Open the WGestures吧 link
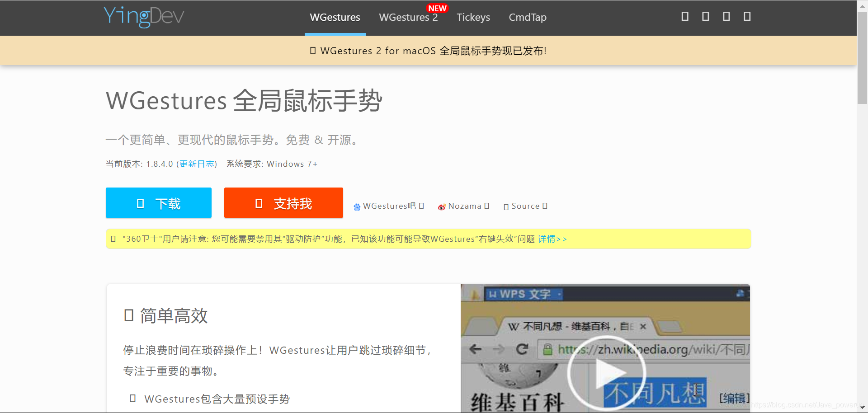Image resolution: width=868 pixels, height=413 pixels. click(x=389, y=206)
